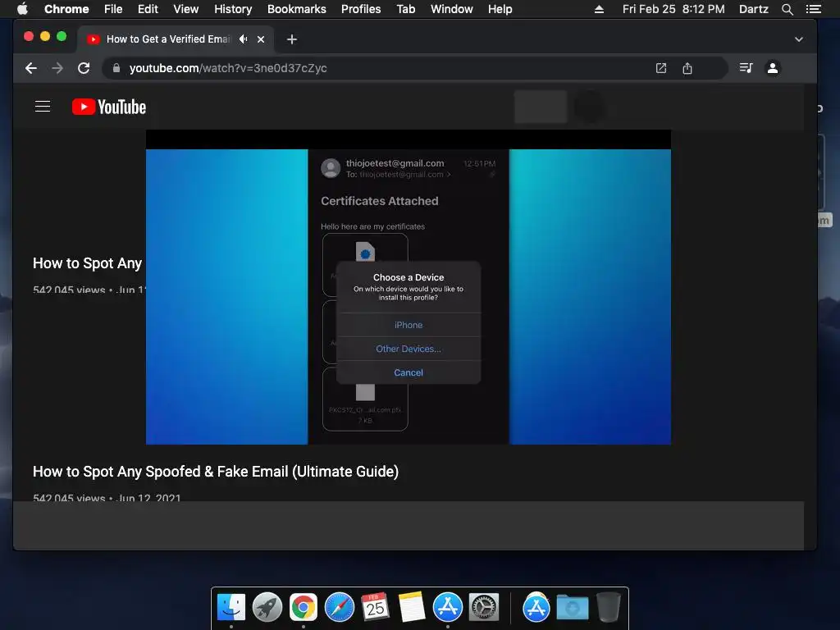This screenshot has height=630, width=840.
Task: Click the Dartz user name in menu bar
Action: [x=753, y=9]
